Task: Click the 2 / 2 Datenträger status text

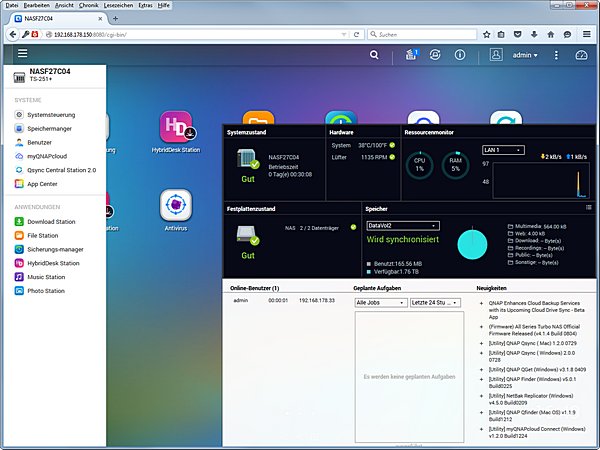Action: click(319, 228)
